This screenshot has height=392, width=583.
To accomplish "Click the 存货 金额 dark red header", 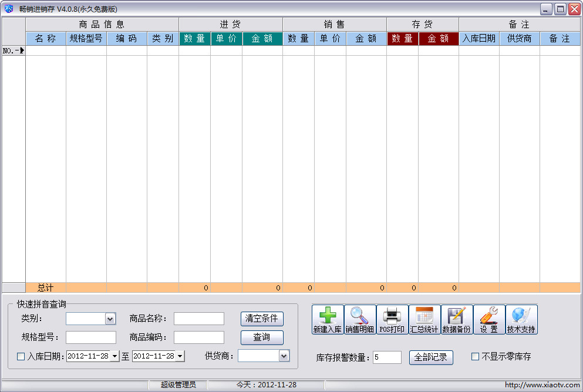I will [439, 38].
